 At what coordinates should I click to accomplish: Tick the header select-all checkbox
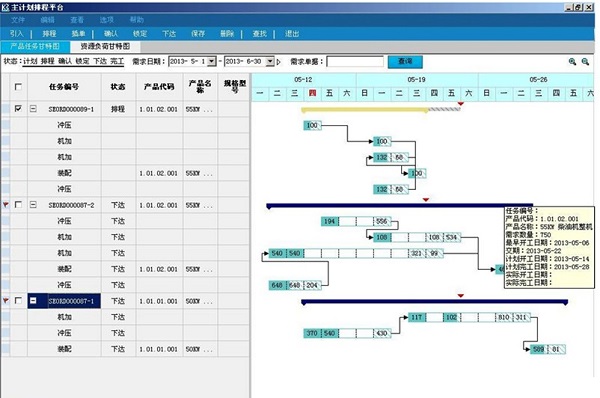pyautogui.click(x=18, y=86)
